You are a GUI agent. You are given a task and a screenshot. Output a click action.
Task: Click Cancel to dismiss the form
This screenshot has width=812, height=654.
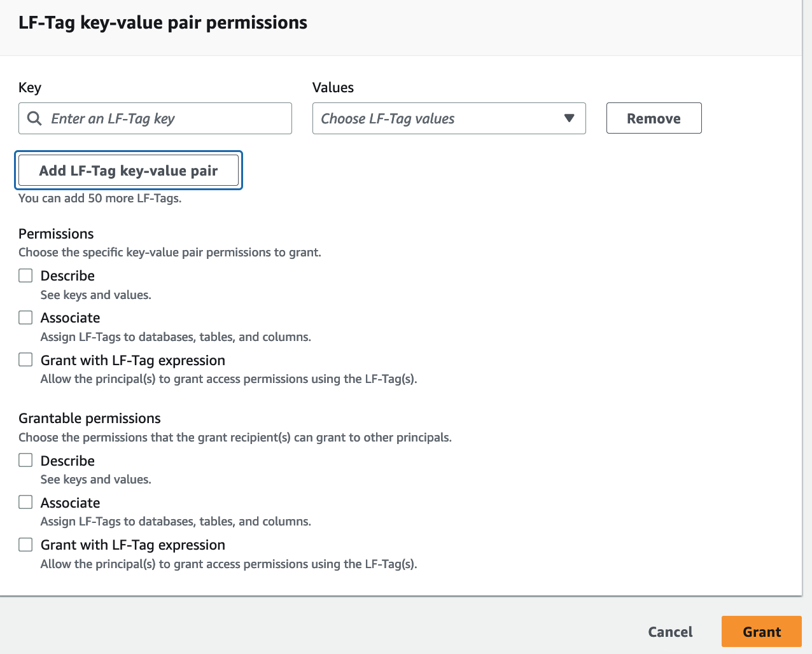[670, 631]
